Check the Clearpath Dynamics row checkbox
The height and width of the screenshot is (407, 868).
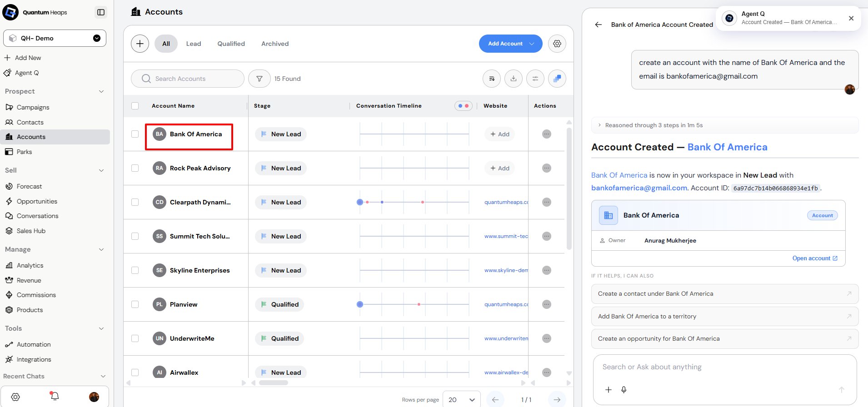tap(135, 202)
